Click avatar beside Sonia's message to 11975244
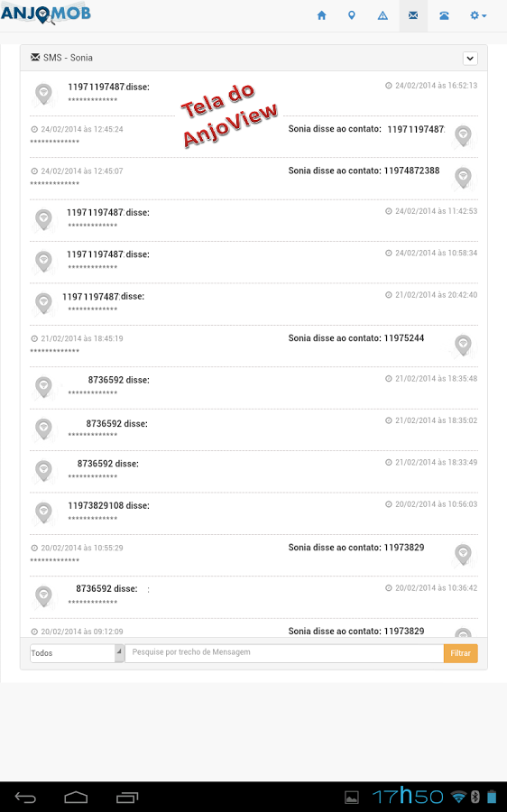This screenshot has height=812, width=507. (x=463, y=346)
